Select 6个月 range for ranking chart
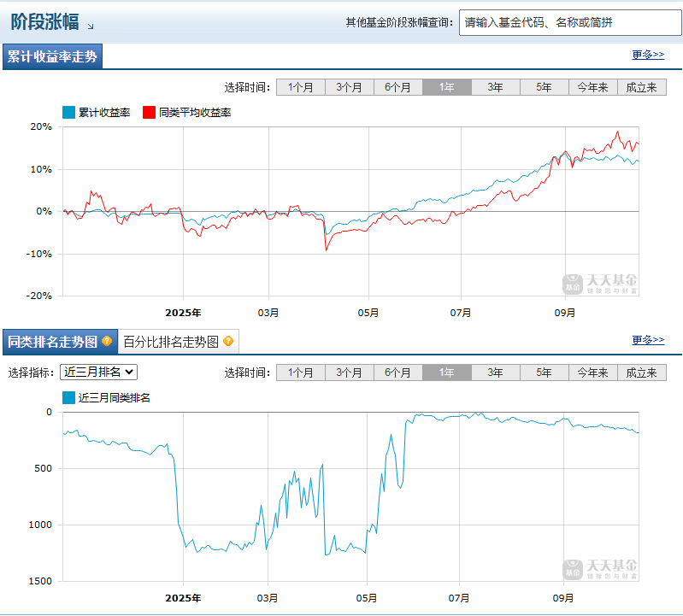Image resolution: width=683 pixels, height=616 pixels. click(x=398, y=373)
